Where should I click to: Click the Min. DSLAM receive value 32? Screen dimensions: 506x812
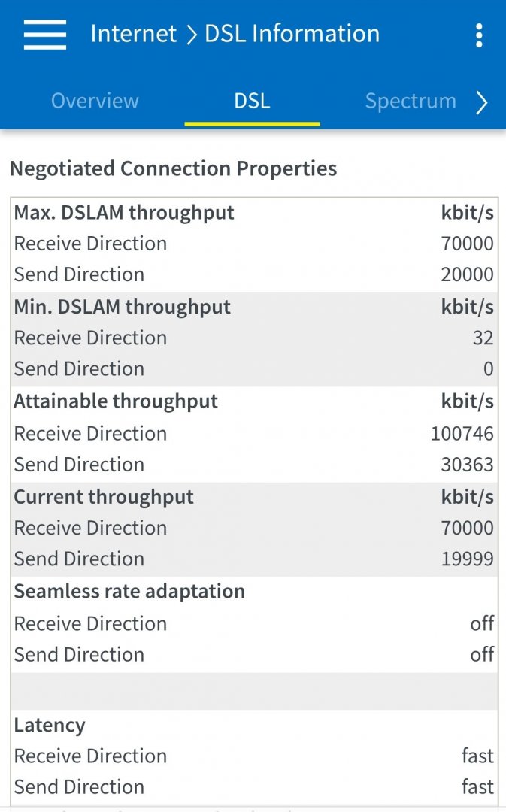pyautogui.click(x=483, y=338)
